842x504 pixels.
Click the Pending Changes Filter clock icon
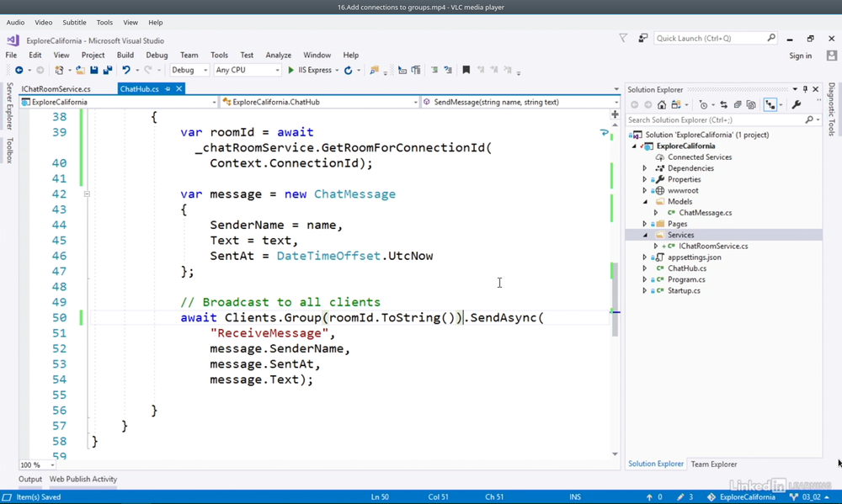pyautogui.click(x=703, y=105)
